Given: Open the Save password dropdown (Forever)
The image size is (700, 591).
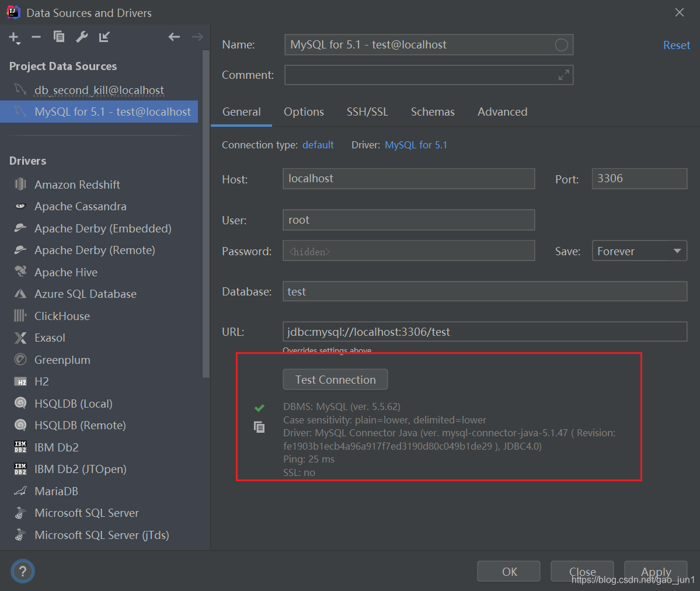Looking at the screenshot, I should [639, 251].
